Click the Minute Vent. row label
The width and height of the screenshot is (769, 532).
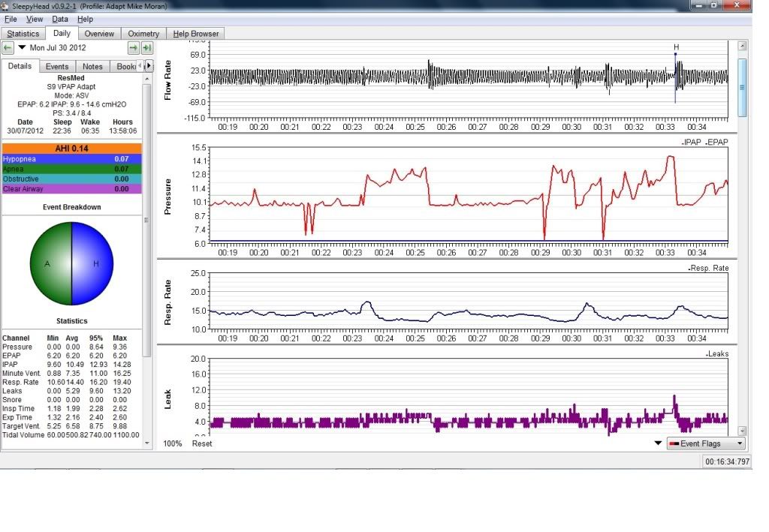point(22,373)
